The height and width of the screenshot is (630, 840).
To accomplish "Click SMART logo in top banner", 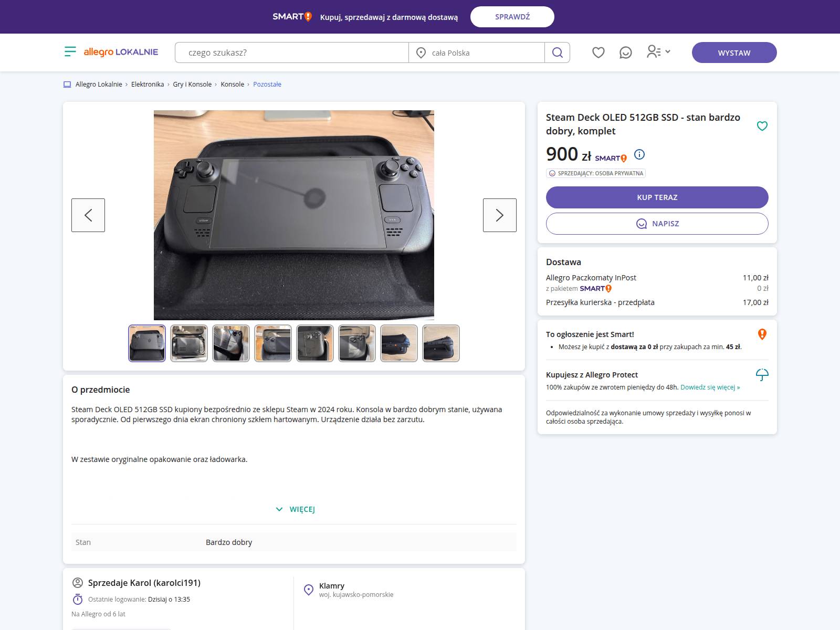I will [292, 17].
